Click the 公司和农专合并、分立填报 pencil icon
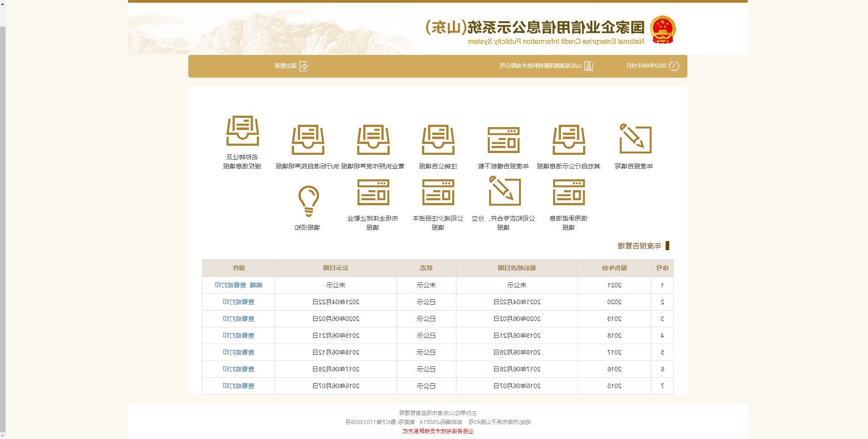The height and width of the screenshot is (439, 868). click(x=504, y=191)
